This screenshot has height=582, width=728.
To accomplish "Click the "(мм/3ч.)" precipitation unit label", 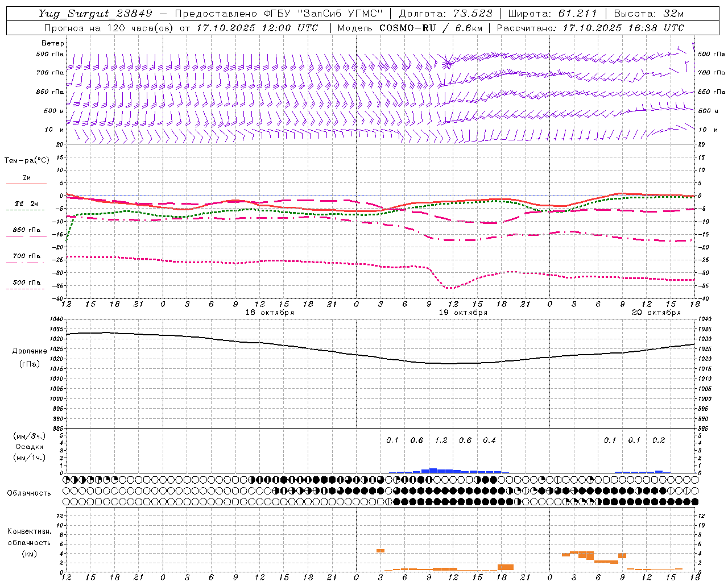I will (30, 436).
